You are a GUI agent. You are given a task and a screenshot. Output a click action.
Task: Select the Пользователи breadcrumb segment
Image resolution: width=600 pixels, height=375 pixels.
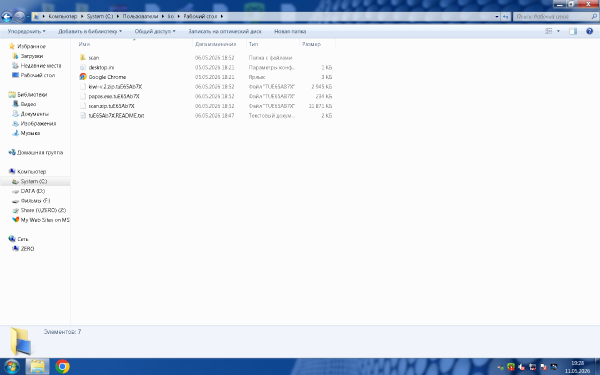point(140,16)
